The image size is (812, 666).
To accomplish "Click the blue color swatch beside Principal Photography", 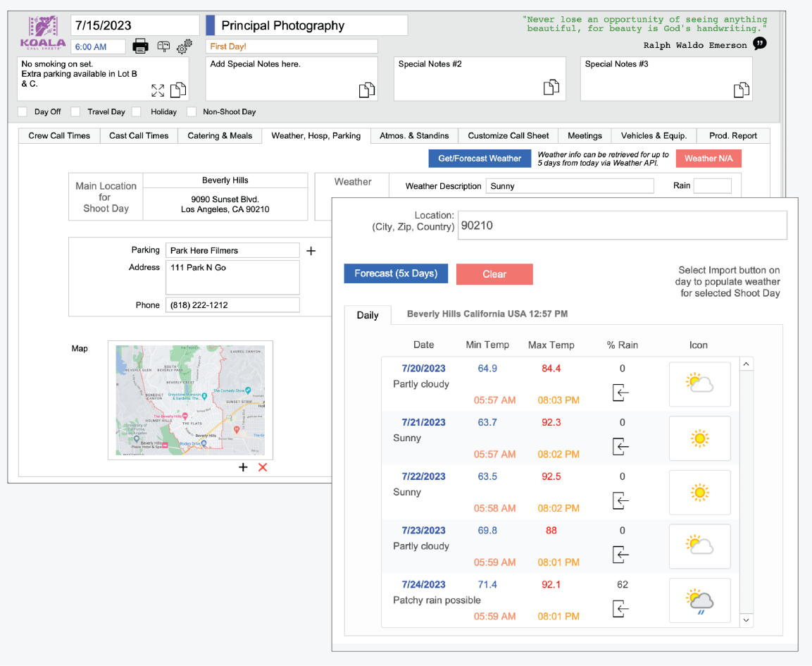I will pos(210,25).
